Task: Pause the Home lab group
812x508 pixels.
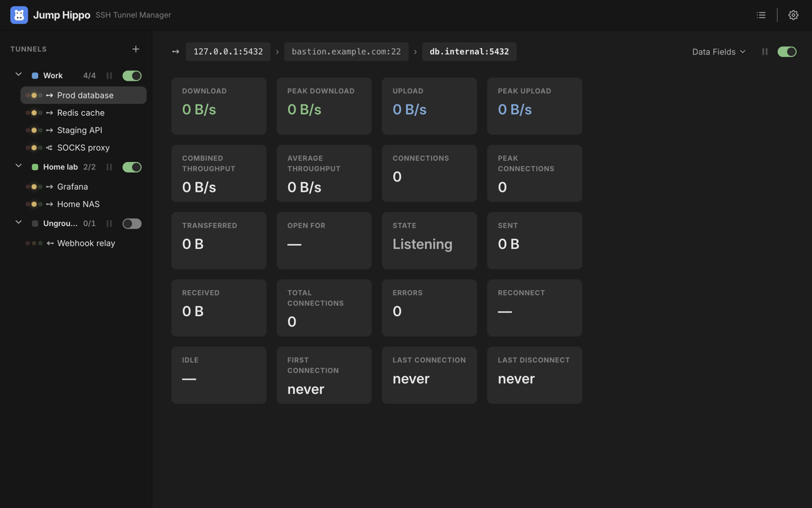Action: click(x=109, y=167)
